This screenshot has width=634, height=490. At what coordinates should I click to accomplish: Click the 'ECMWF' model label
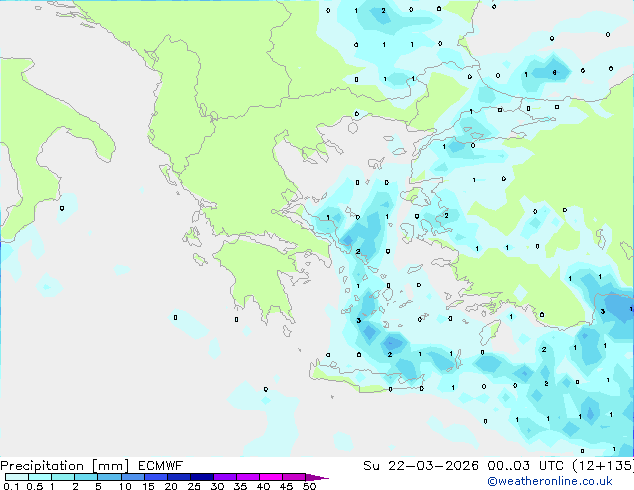[x=161, y=466]
